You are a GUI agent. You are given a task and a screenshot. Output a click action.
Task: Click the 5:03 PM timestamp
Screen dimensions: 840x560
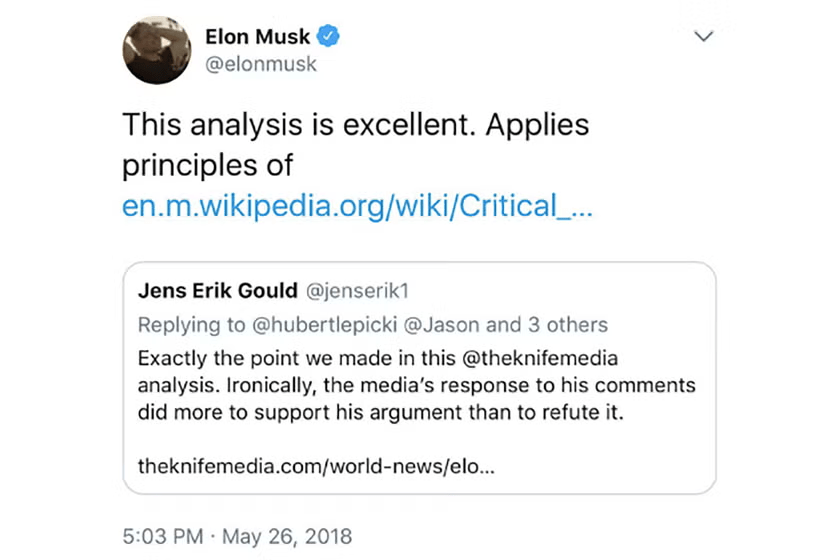click(x=164, y=536)
